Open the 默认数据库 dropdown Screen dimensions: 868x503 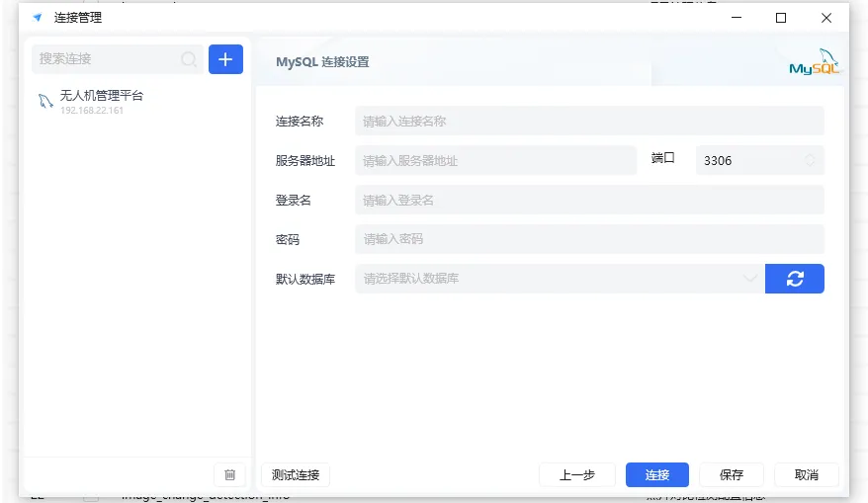point(559,279)
